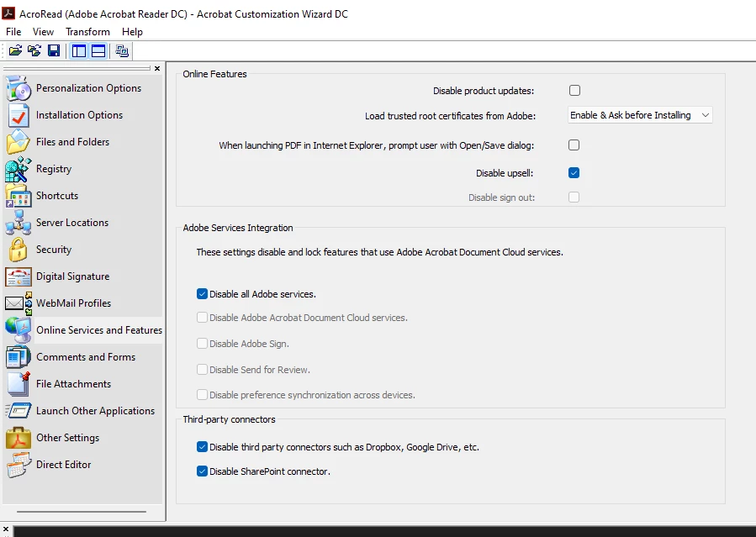Open WebMail Profiles section

click(x=74, y=303)
